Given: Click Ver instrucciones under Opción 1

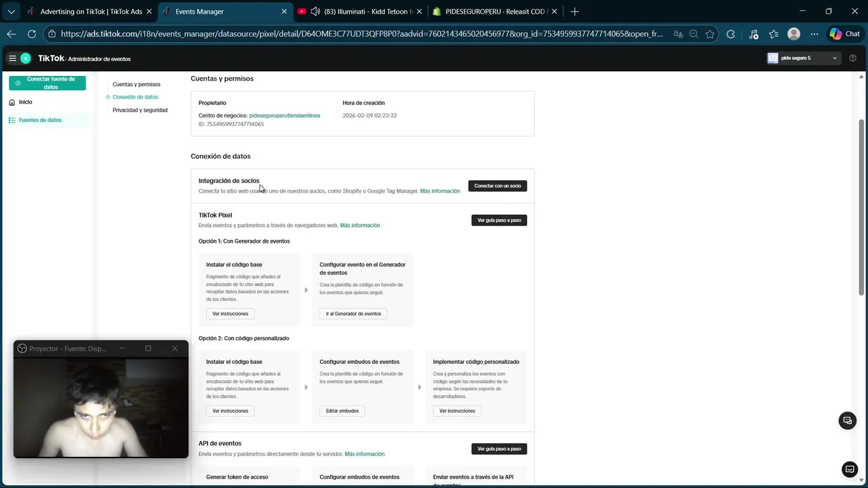Looking at the screenshot, I should coord(231,314).
